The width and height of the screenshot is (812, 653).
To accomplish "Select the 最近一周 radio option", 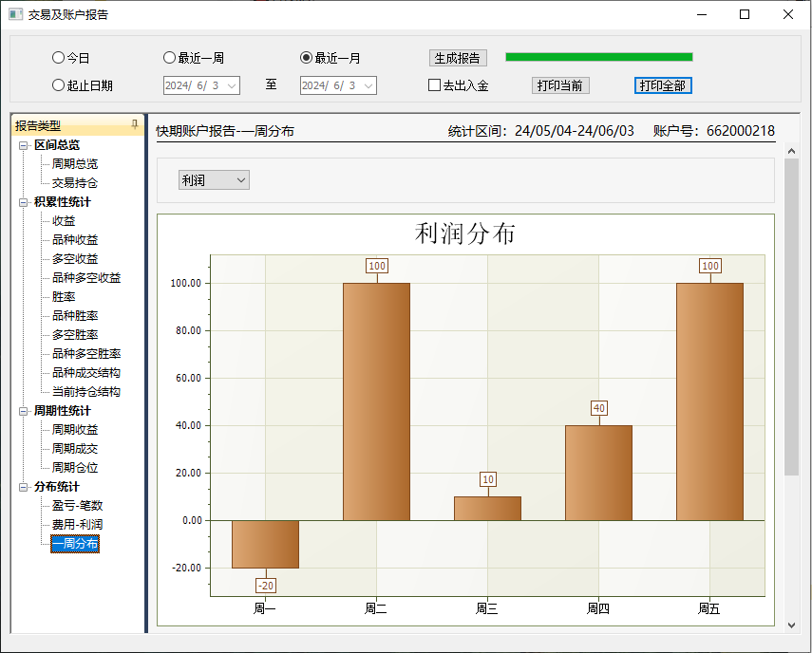I will [x=170, y=58].
